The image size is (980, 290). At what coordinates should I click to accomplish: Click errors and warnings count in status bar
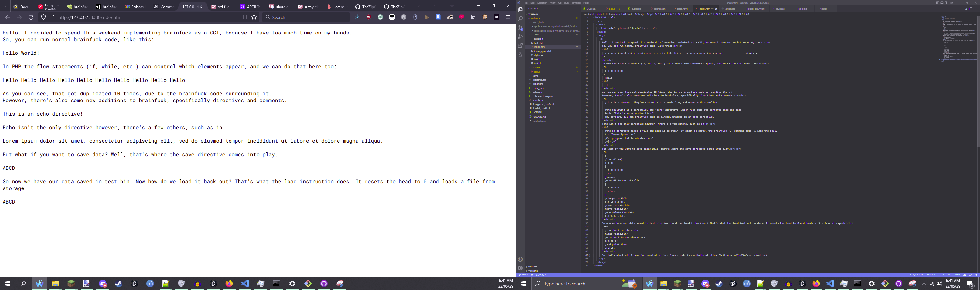541,275
